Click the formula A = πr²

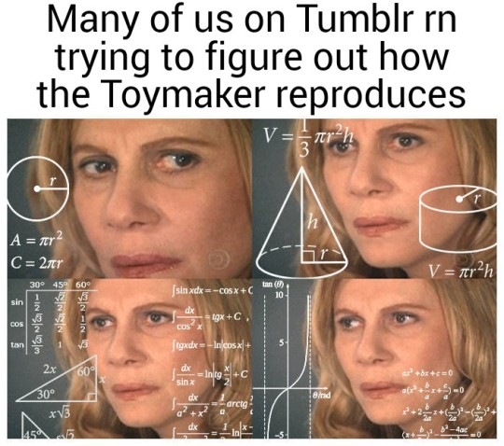click(35, 240)
